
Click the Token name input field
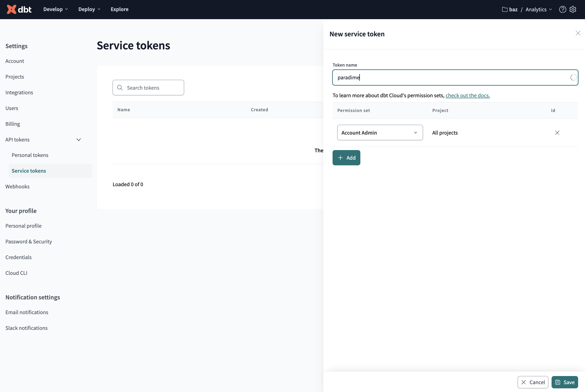pos(450,78)
